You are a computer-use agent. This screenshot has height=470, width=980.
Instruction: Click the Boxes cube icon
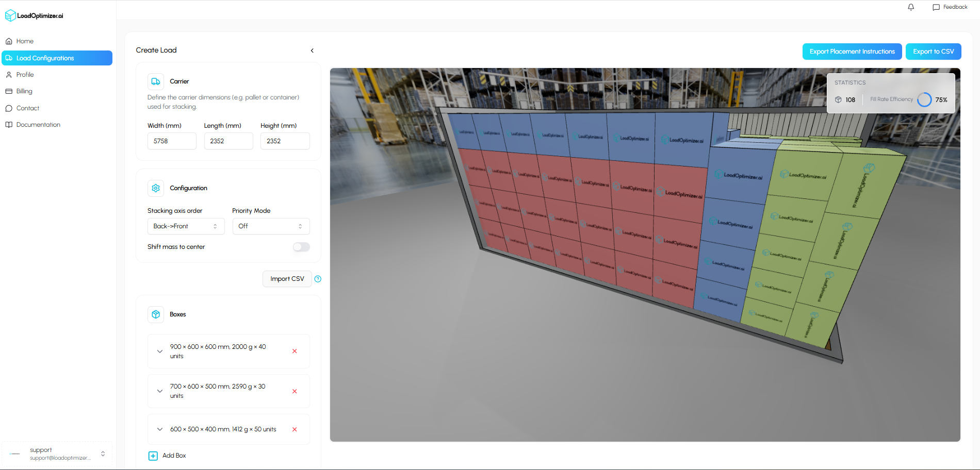(x=155, y=314)
